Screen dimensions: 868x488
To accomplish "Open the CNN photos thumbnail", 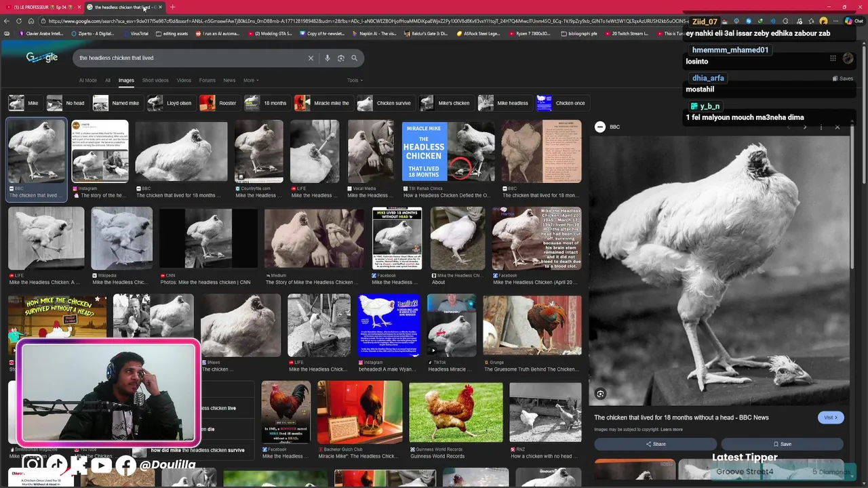I will tap(209, 239).
